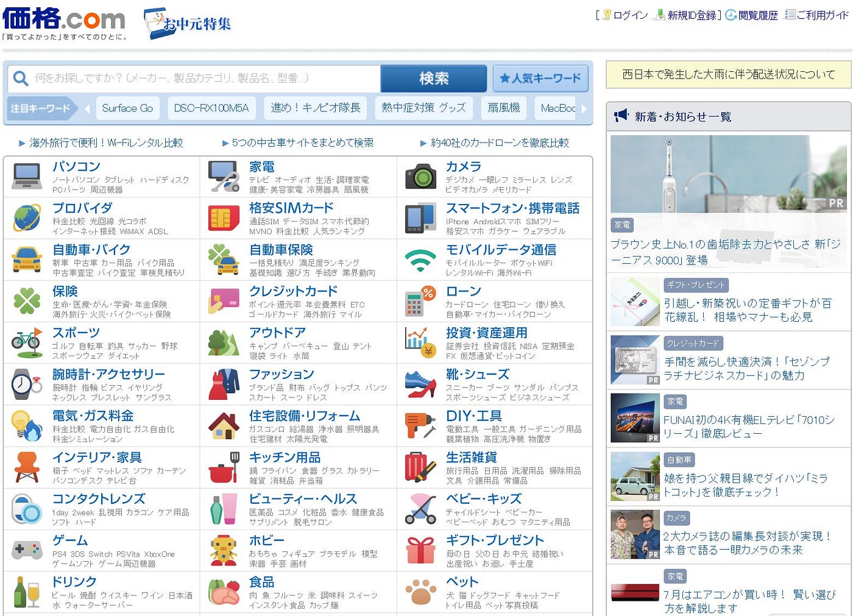Click the left arrow of 注目キーワード strip

87,108
